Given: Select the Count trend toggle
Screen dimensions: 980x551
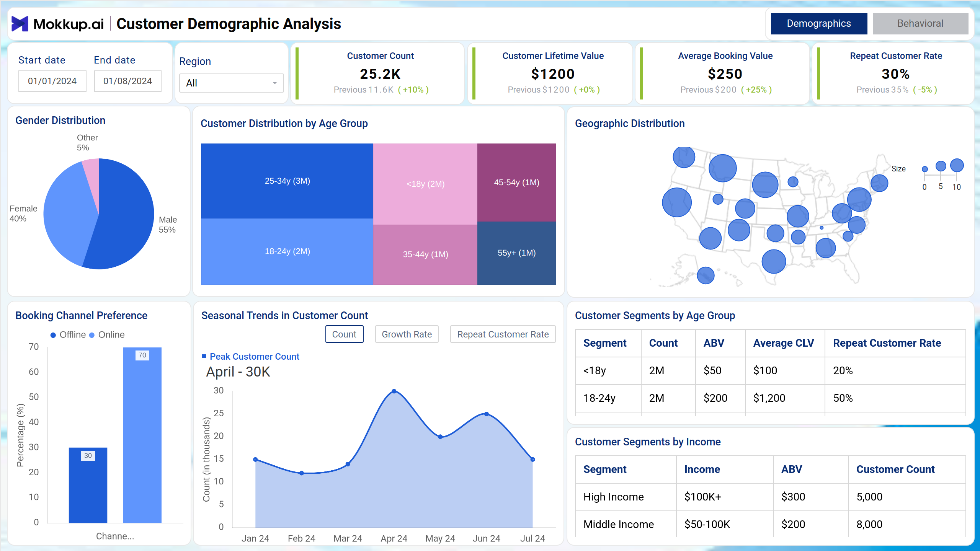Looking at the screenshot, I should [x=344, y=334].
